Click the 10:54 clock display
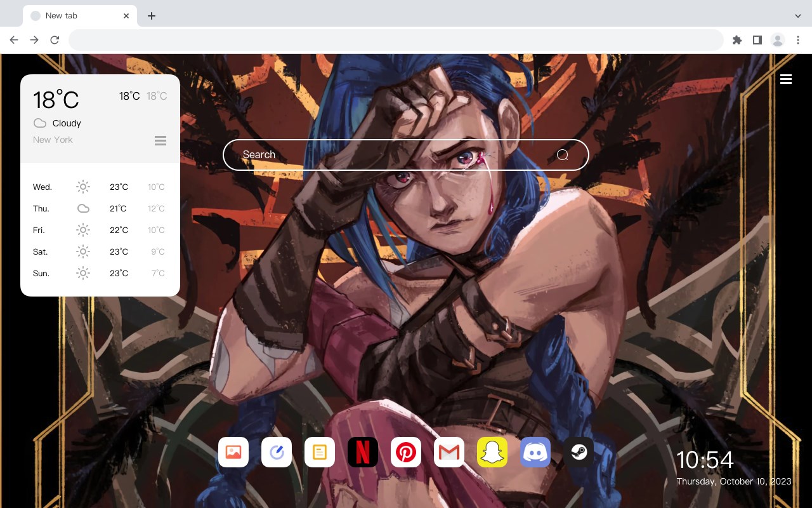 [x=705, y=460]
